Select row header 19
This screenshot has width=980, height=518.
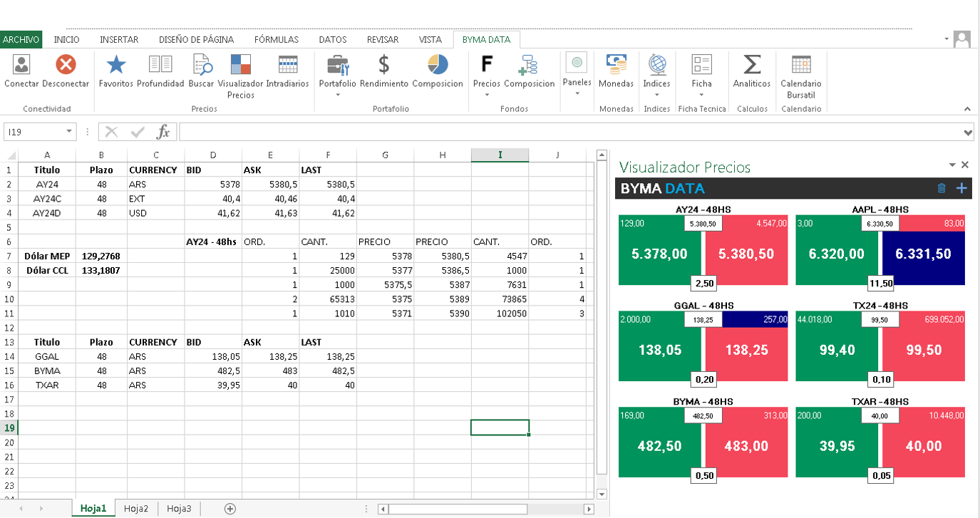point(9,428)
